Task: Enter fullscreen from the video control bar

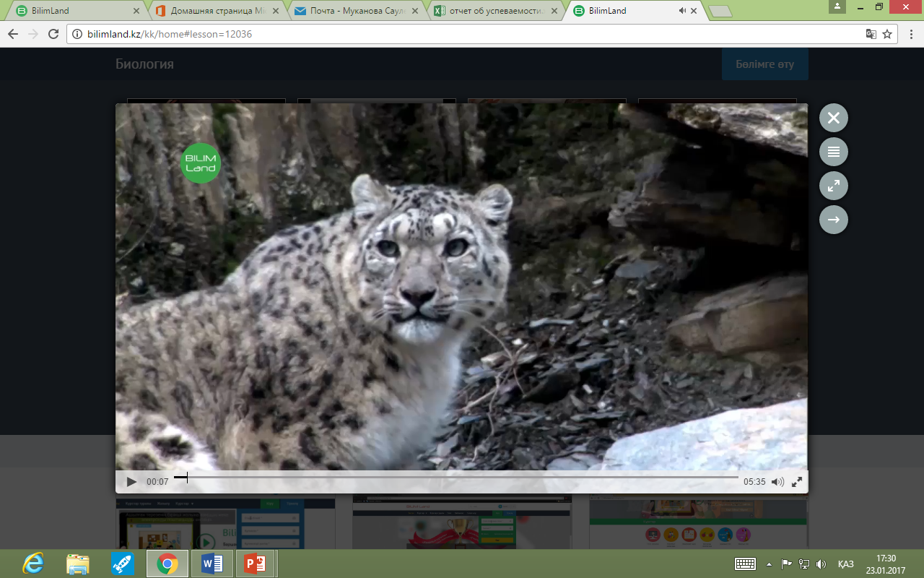Action: (798, 482)
